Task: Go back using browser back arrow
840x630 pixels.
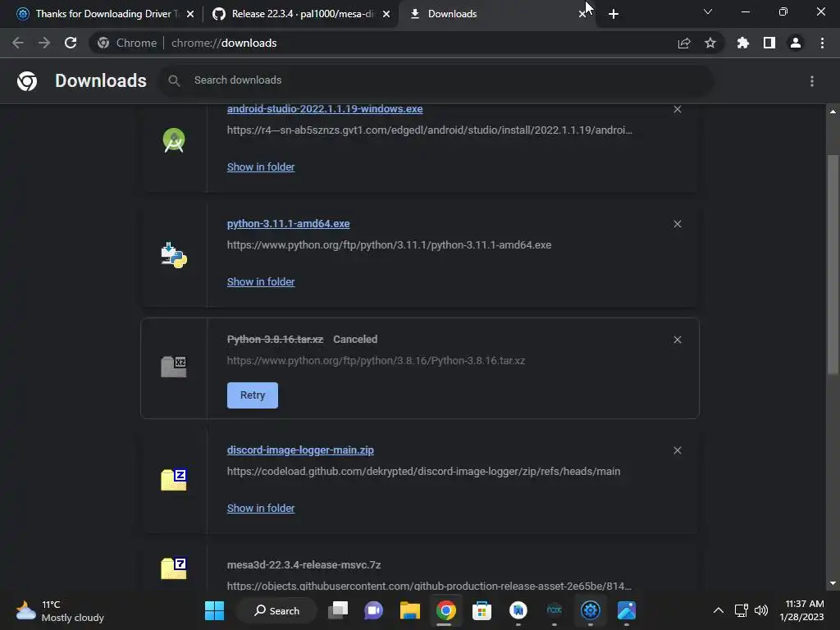Action: [18, 43]
